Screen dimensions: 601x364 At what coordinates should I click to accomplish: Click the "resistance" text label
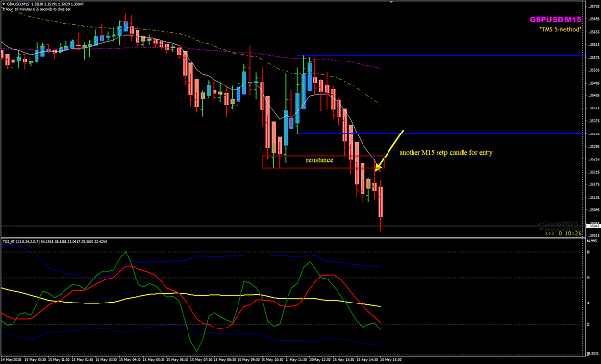(319, 160)
